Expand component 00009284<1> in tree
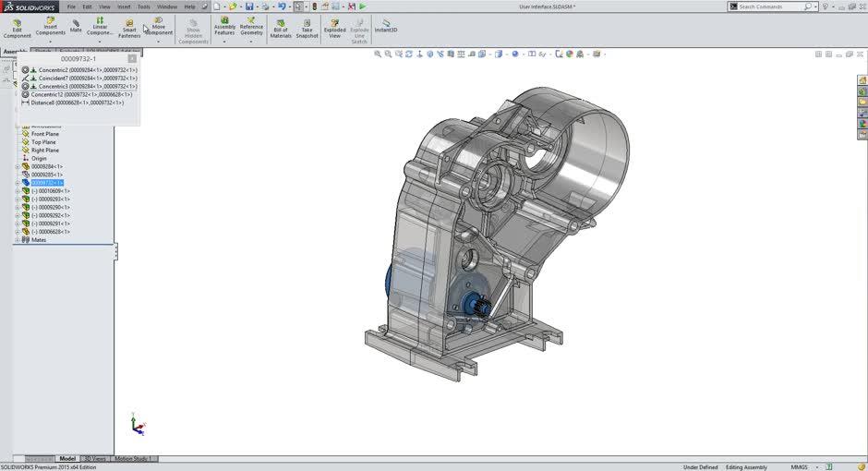 click(x=17, y=166)
